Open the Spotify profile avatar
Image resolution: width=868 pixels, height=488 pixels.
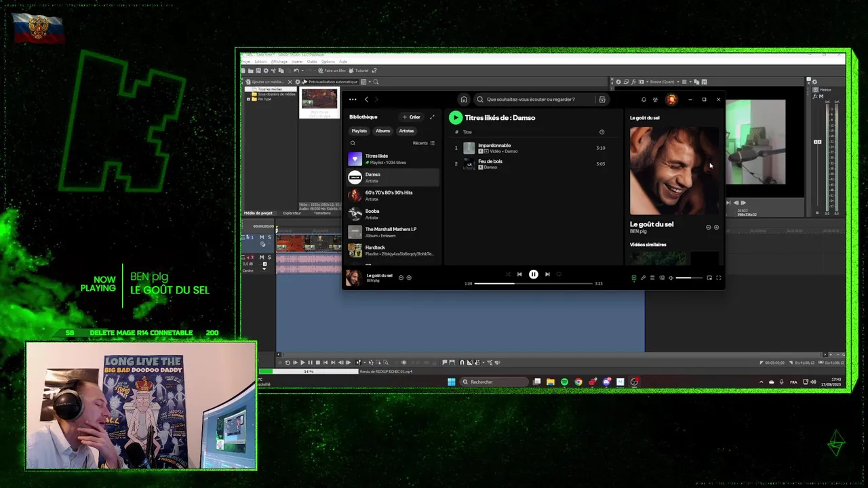pyautogui.click(x=672, y=100)
